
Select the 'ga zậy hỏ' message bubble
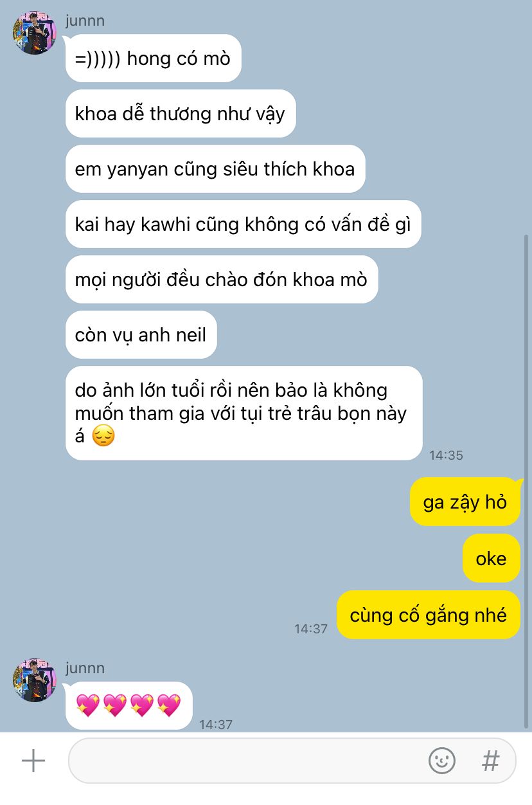point(465,502)
